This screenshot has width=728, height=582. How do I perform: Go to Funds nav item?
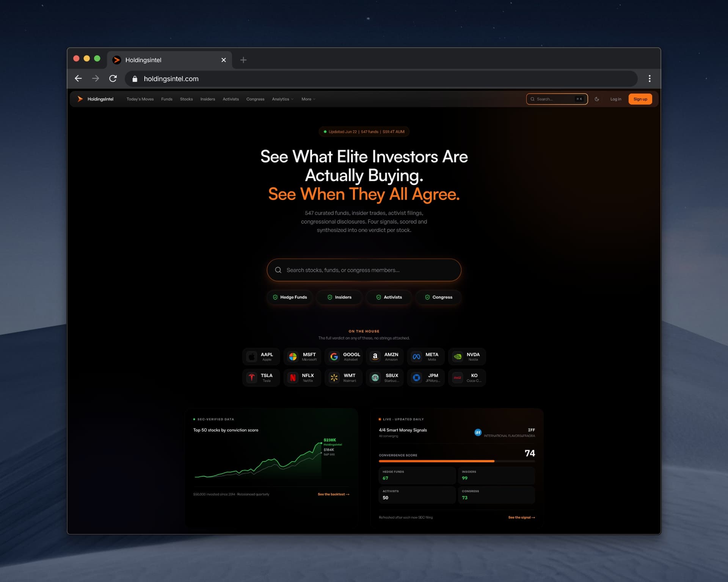tap(167, 99)
